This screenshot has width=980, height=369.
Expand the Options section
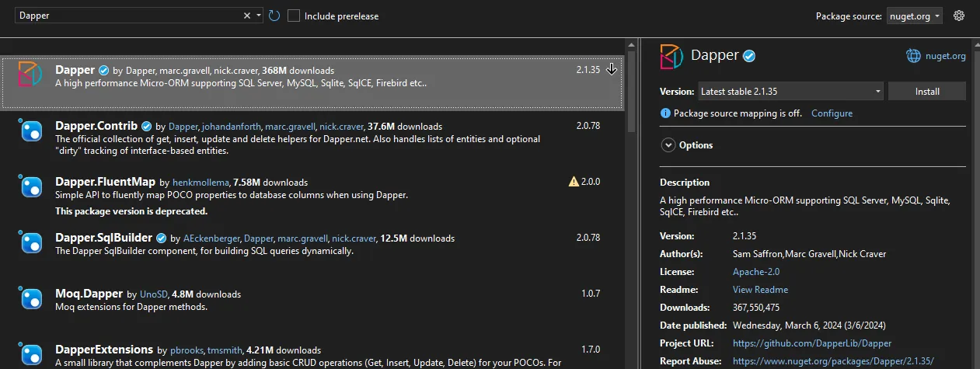pyautogui.click(x=668, y=145)
